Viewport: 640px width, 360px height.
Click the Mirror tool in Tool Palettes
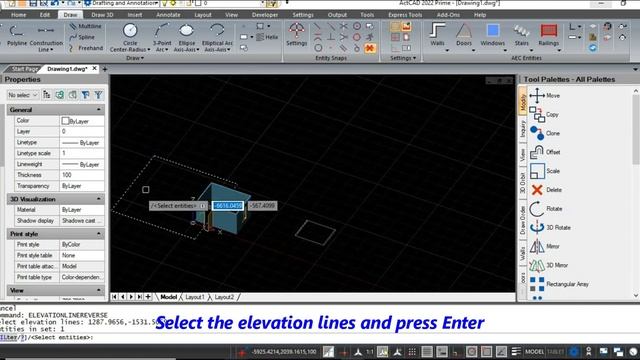(544, 246)
